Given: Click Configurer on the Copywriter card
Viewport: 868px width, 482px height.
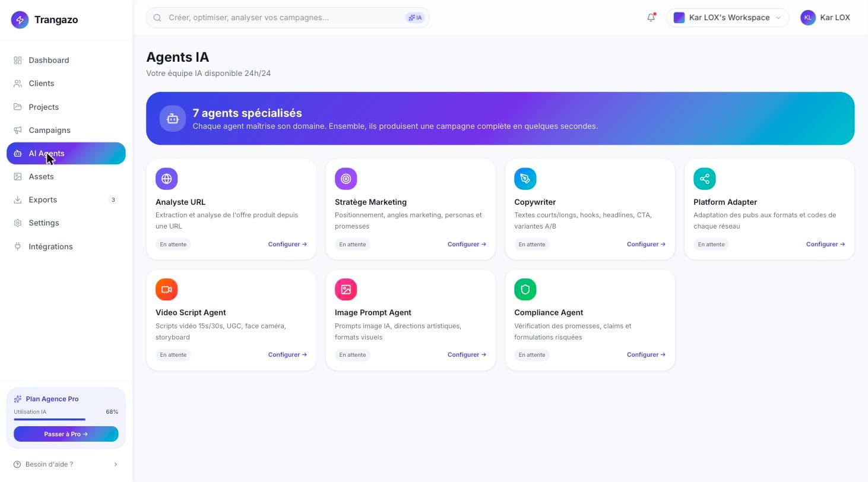Looking at the screenshot, I should pos(646,244).
